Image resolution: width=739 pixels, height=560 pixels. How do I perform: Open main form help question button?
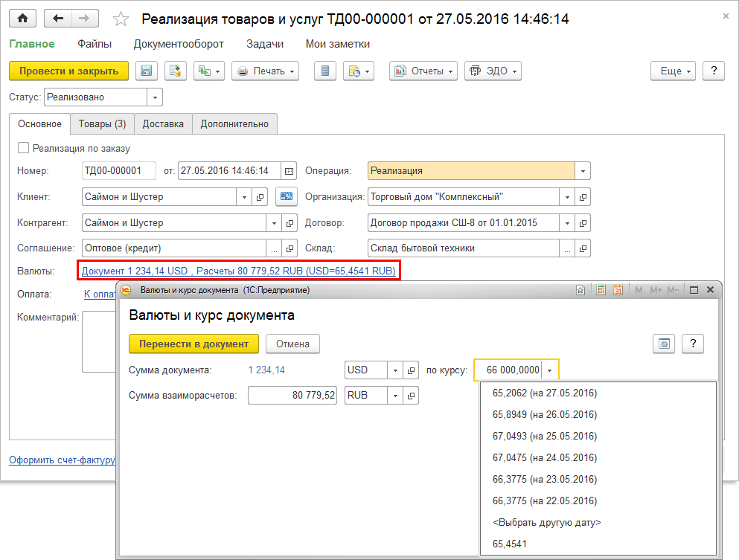714,71
